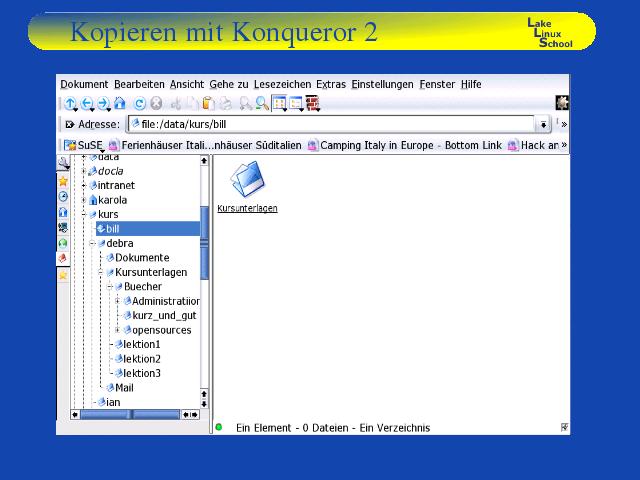Collapse the debra tree node
The width and height of the screenshot is (640, 480).
click(92, 243)
